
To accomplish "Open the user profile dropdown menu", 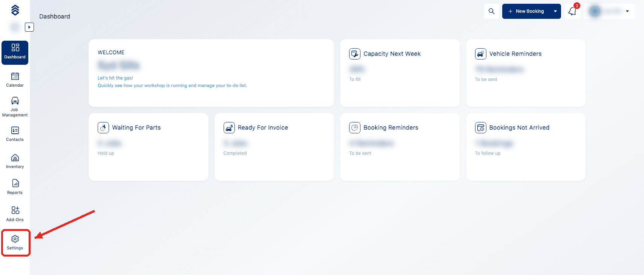I will [610, 11].
